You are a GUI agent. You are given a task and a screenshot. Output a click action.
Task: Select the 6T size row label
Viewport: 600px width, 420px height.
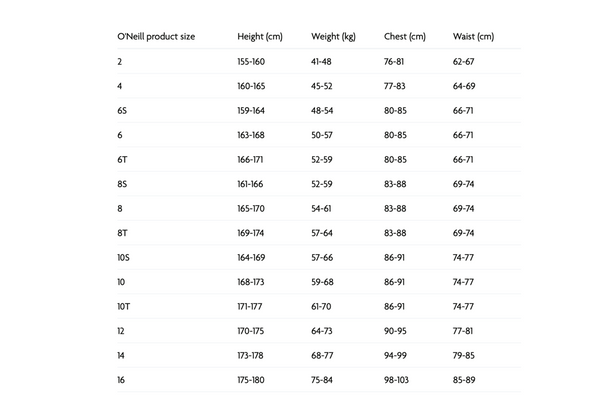coord(122,160)
